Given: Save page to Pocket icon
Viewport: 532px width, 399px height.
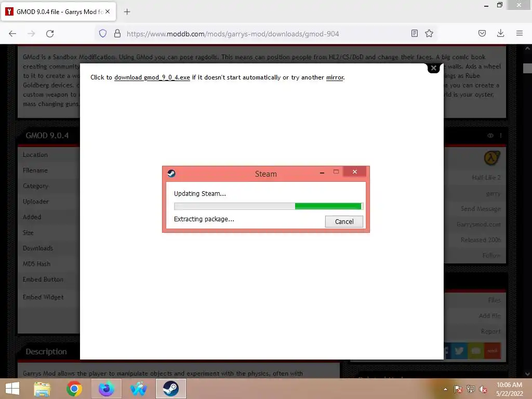Looking at the screenshot, I should [482, 33].
